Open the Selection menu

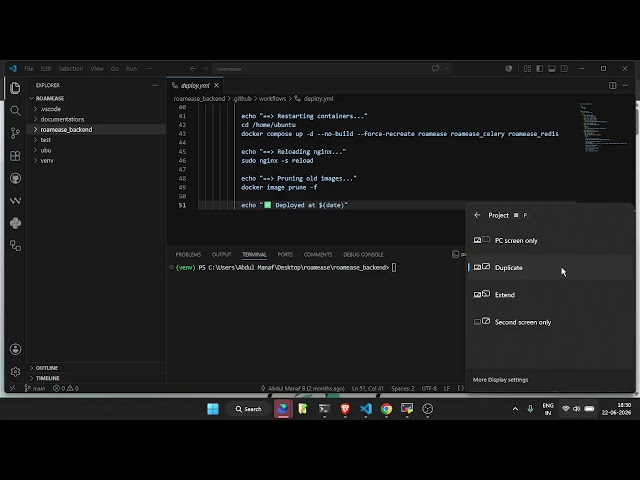click(x=71, y=69)
